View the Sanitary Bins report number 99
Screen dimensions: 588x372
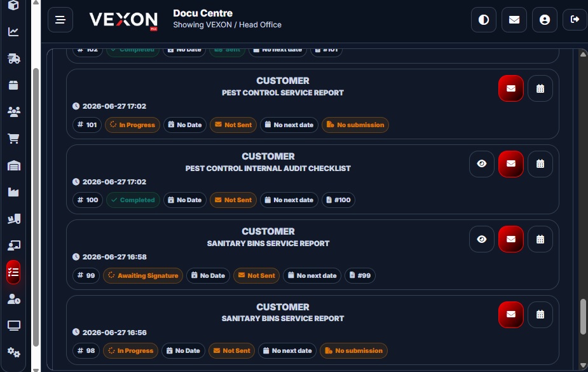[x=481, y=239]
